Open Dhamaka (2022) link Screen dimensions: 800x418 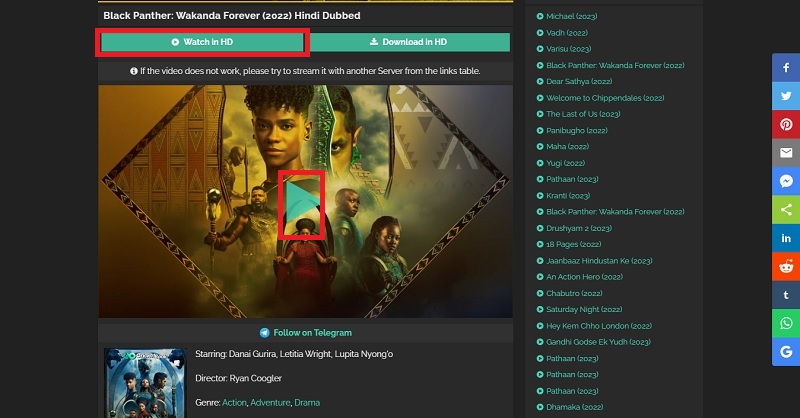570,407
